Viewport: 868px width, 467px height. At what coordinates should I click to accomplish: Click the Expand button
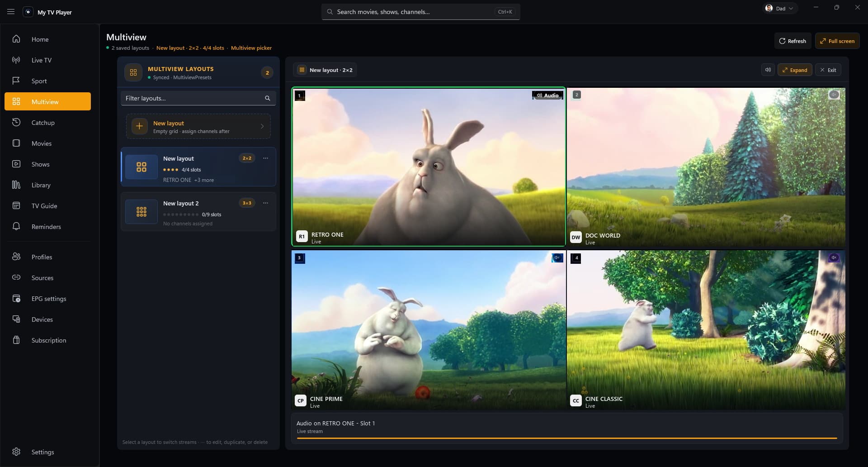click(795, 70)
